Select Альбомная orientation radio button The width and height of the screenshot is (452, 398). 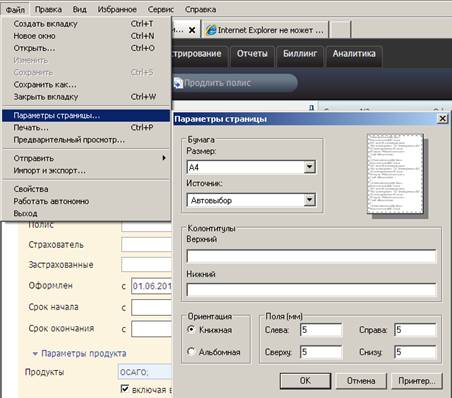(x=191, y=351)
